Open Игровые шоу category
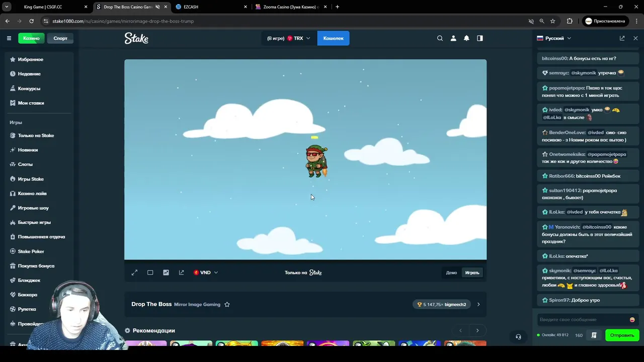Screen dimensions: 644x362 pos(33,208)
